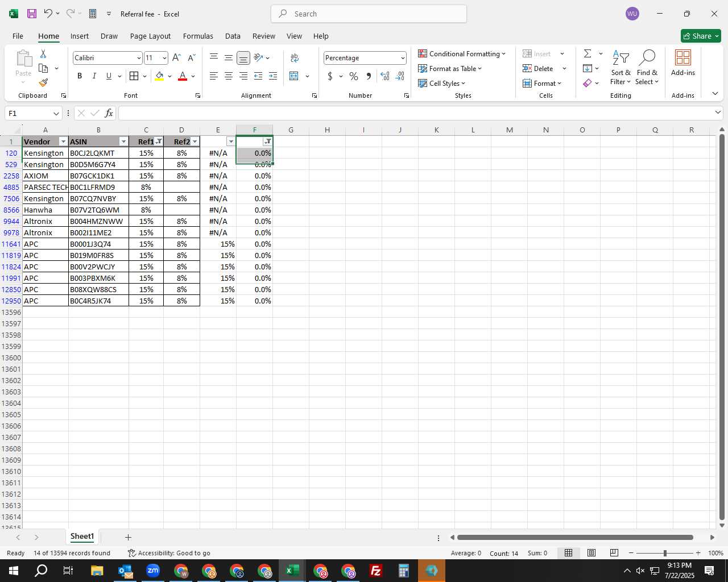Toggle Bold formatting
This screenshot has height=582, width=728.
80,76
